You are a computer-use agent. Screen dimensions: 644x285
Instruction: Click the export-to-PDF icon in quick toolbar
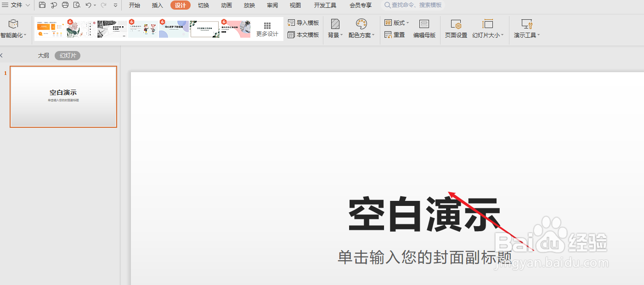[x=54, y=5]
